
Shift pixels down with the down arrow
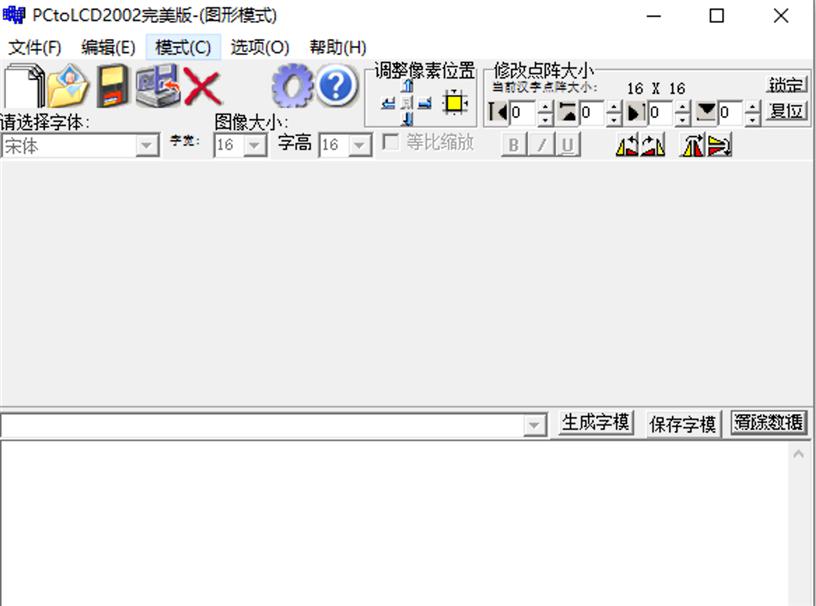tap(408, 119)
